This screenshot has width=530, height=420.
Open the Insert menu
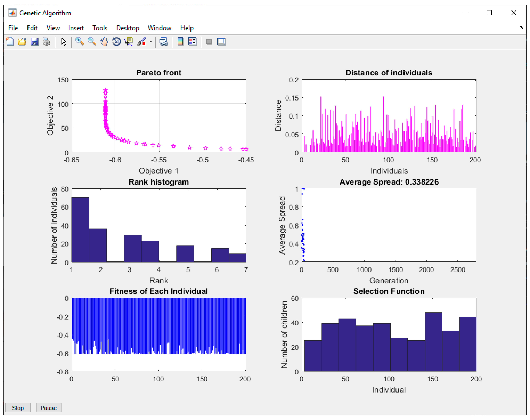76,28
